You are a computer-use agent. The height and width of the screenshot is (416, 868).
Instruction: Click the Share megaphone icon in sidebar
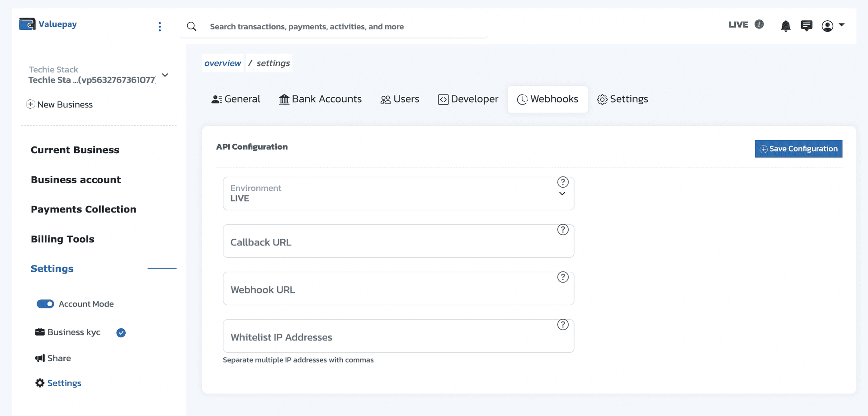40,358
